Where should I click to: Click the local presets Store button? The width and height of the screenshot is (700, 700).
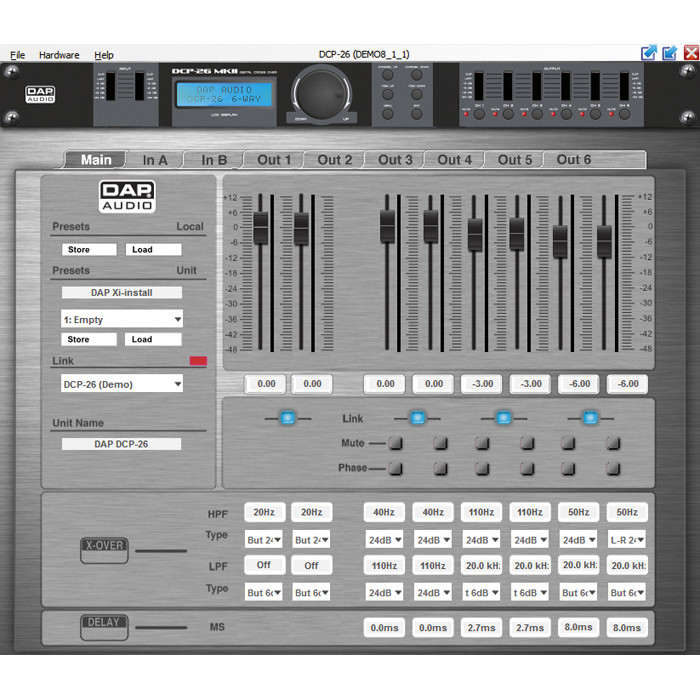point(89,249)
